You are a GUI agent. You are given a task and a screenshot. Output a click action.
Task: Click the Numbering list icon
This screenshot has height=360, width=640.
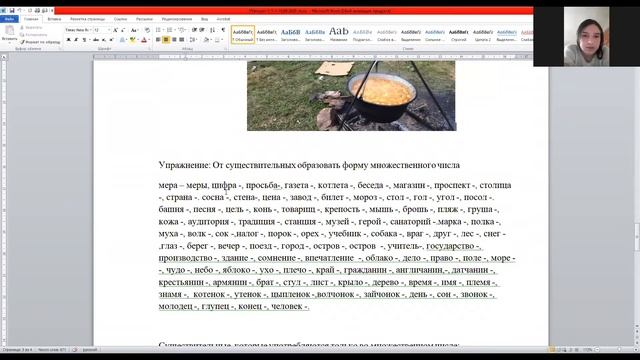pos(169,30)
